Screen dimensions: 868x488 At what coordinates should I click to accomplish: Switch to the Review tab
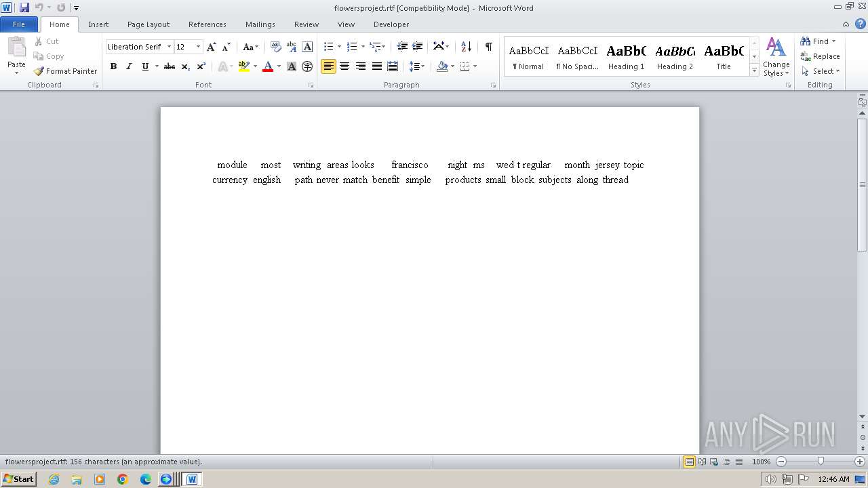point(307,24)
